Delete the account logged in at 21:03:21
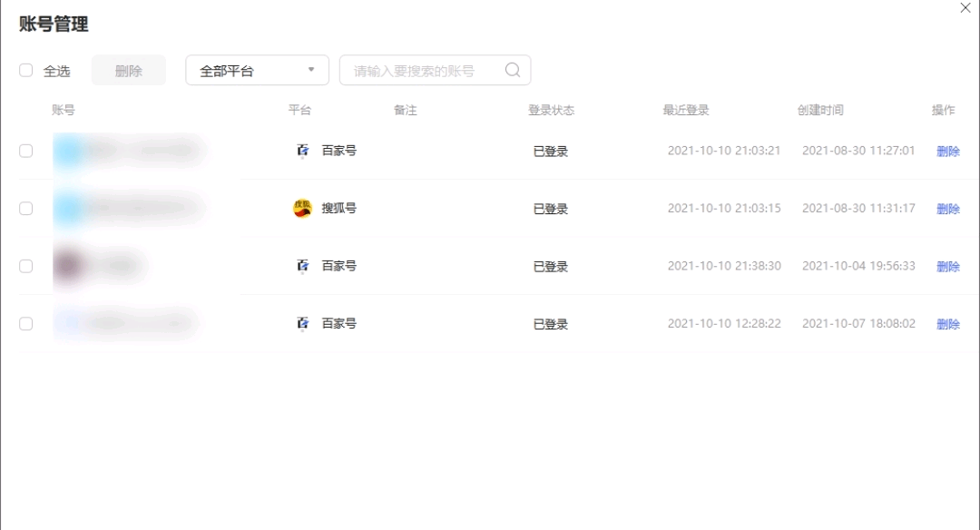Screen dimensions: 980x530 point(947,152)
